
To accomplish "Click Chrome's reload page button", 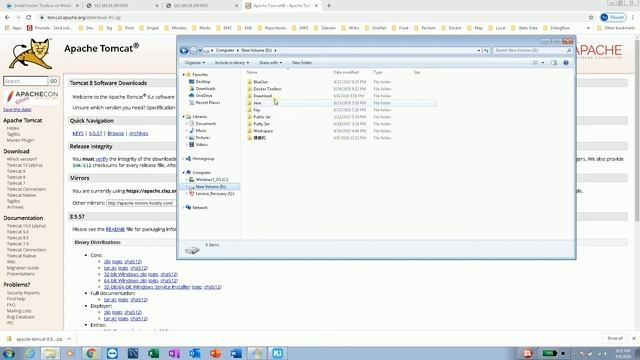I will [29, 18].
